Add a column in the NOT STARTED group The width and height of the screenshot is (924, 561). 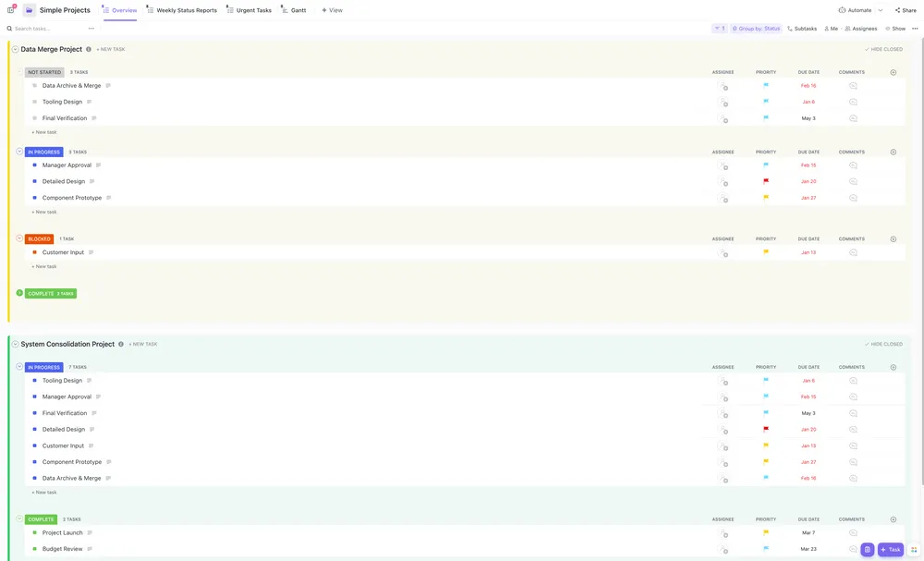pos(894,72)
